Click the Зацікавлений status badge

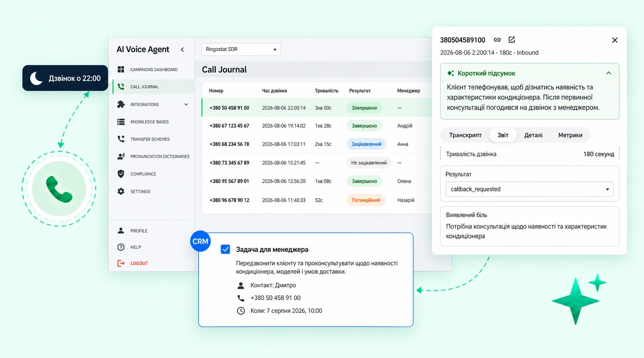(x=366, y=144)
